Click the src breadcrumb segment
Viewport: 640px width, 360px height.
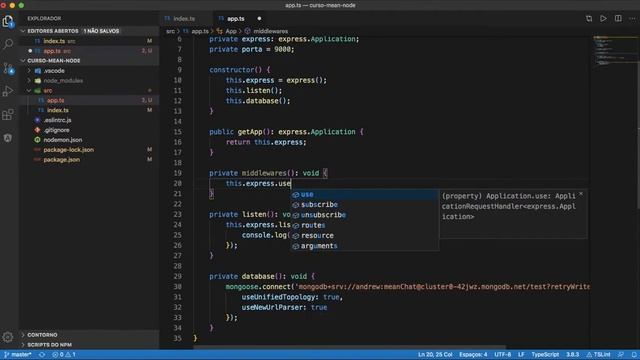coord(170,31)
